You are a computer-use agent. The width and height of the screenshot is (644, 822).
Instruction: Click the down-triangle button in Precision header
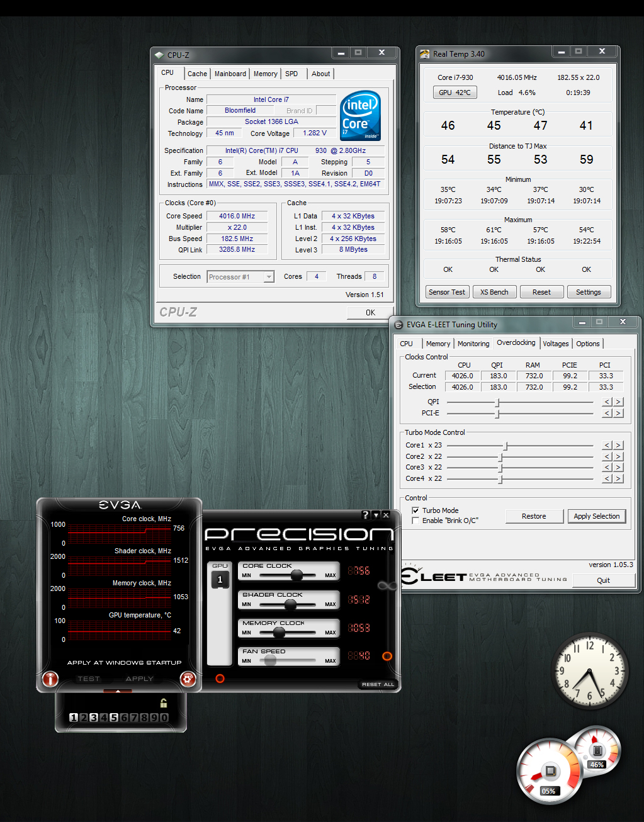click(x=376, y=515)
